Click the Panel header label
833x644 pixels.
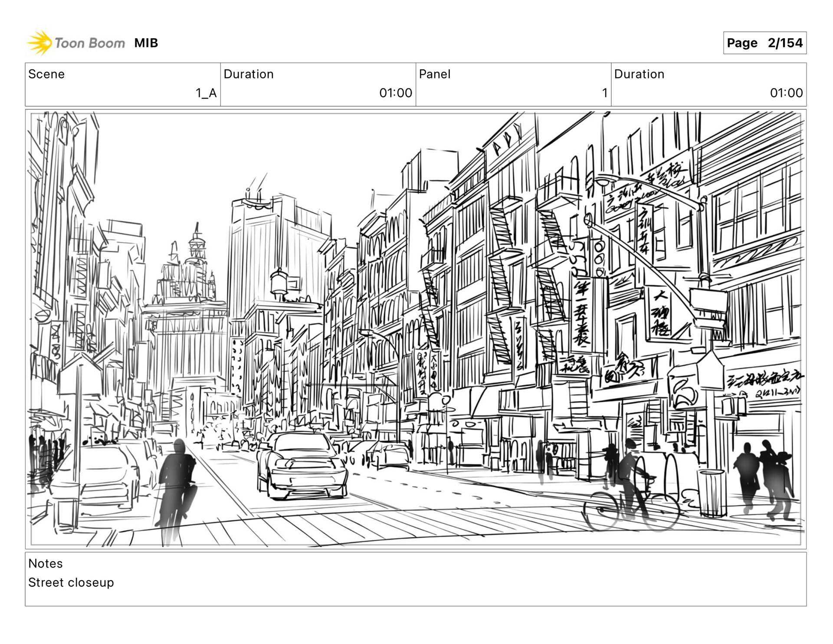[x=434, y=74]
